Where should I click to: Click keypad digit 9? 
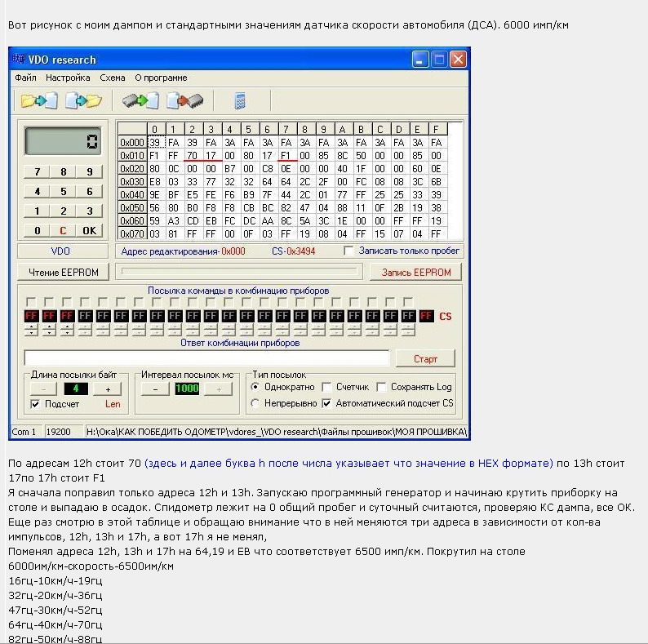(x=89, y=171)
